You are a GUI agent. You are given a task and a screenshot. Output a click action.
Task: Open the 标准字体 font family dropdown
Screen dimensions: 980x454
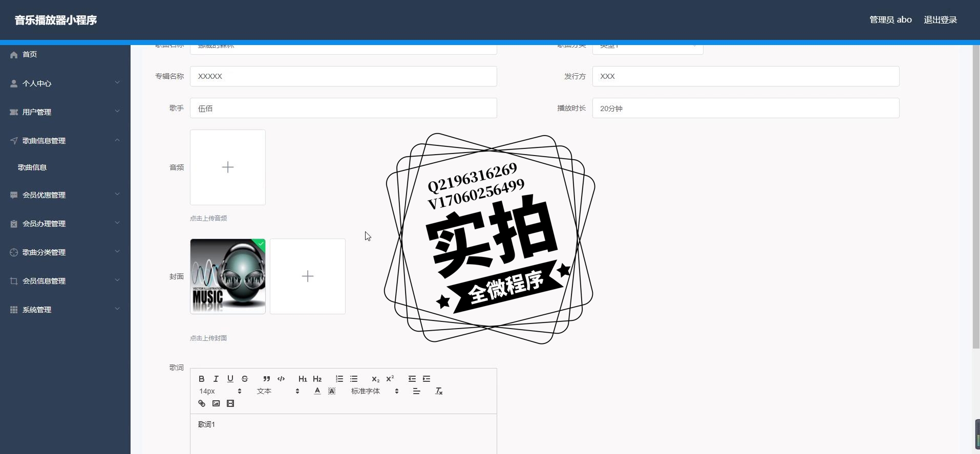point(375,391)
